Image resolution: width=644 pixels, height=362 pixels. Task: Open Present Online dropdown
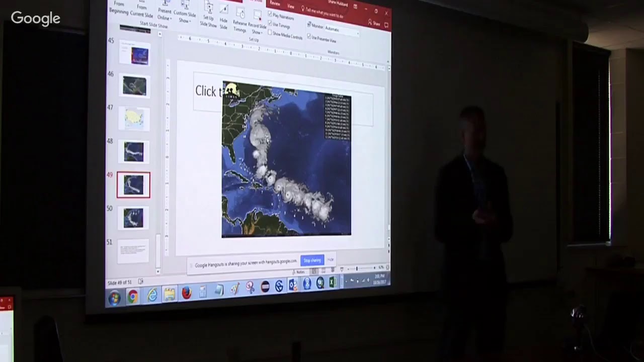tap(164, 11)
